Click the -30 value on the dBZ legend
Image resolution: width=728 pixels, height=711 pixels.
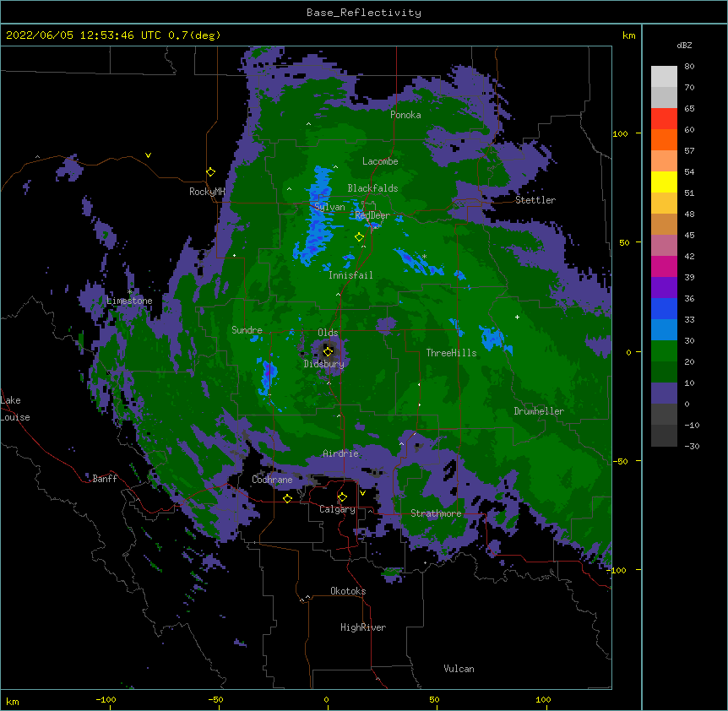692,446
